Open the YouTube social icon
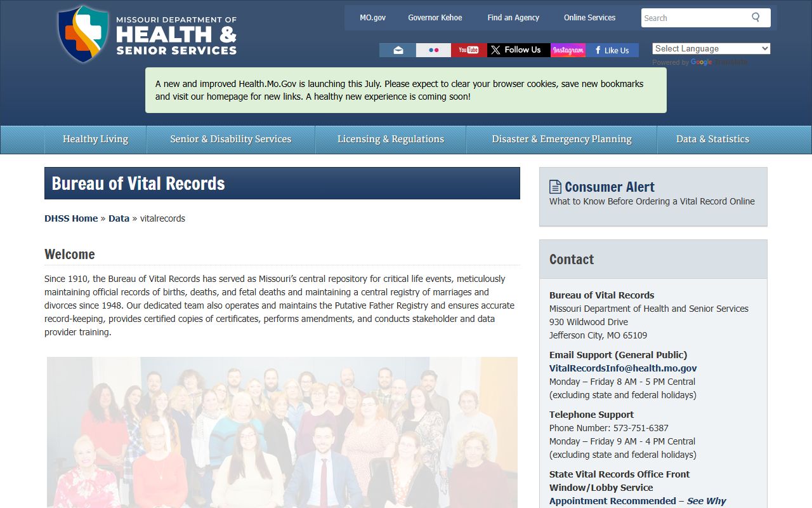The image size is (812, 508). click(469, 50)
